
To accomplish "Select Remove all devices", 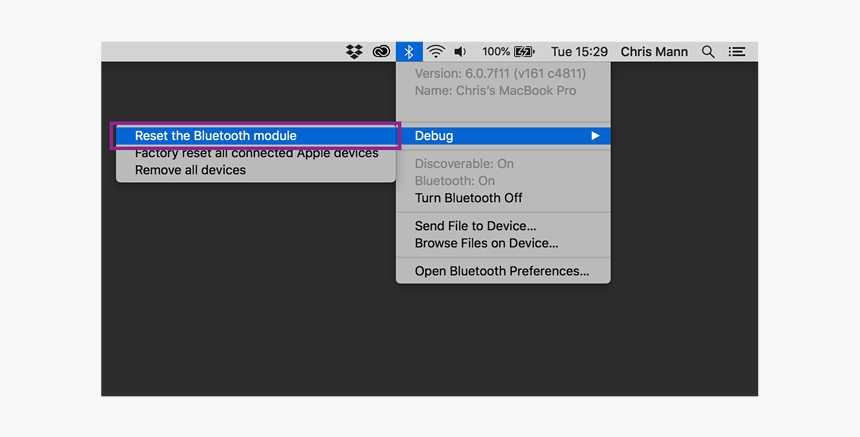I will 190,170.
